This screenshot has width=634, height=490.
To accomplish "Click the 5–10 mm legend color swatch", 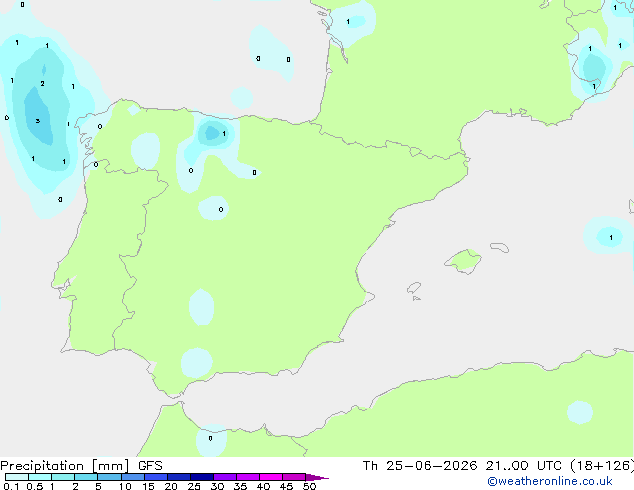I will tap(110, 477).
